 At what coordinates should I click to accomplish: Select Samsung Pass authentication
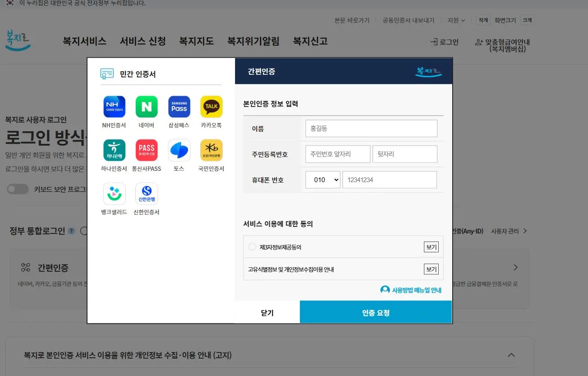179,106
